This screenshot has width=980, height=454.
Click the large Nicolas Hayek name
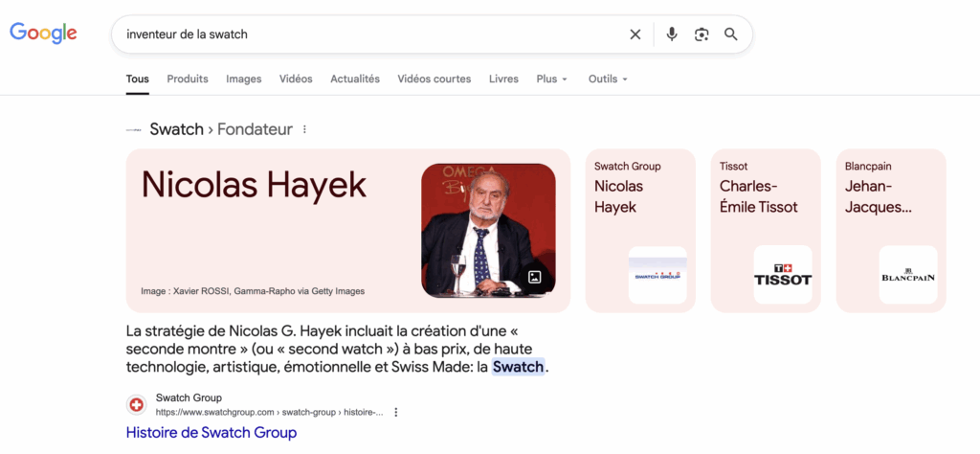coord(254,184)
